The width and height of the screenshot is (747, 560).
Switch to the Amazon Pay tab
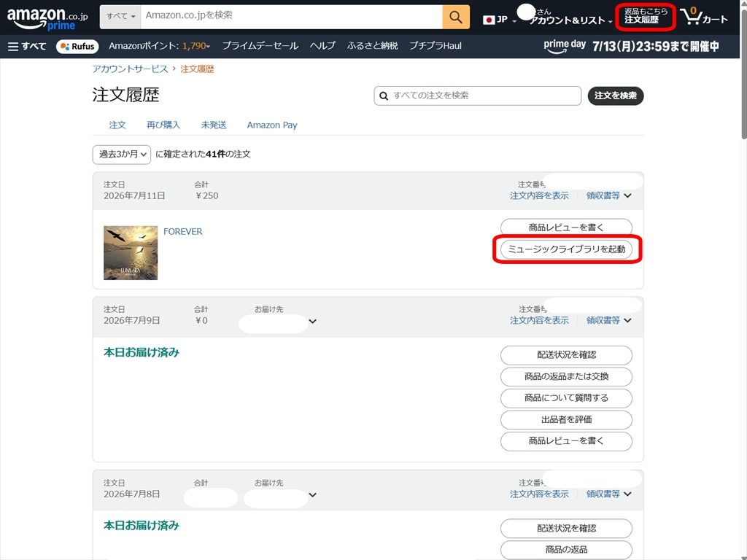(272, 125)
